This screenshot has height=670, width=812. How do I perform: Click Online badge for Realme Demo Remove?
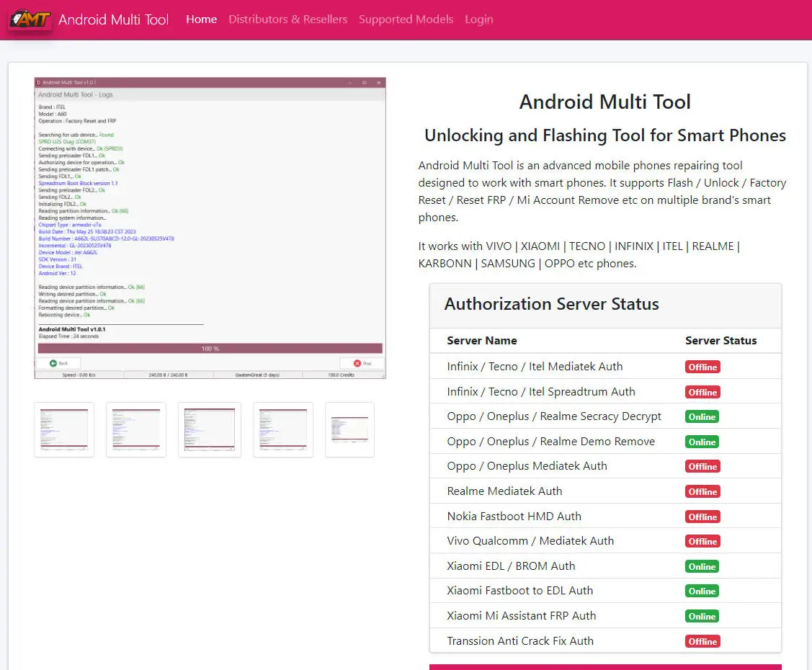(x=702, y=442)
